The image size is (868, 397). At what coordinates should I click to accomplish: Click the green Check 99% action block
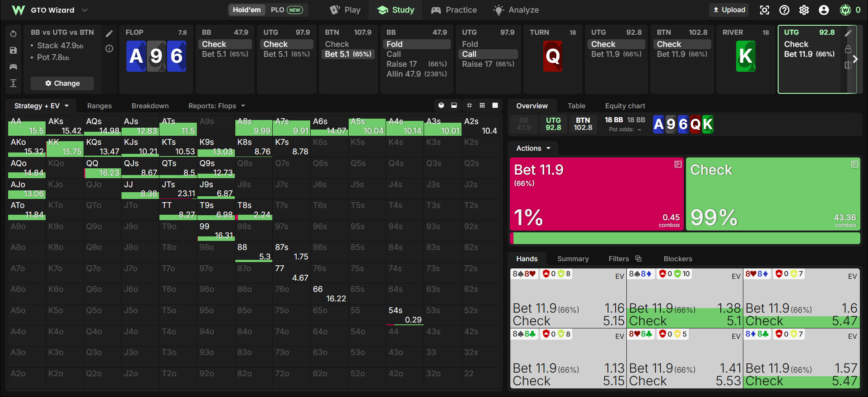(x=773, y=194)
